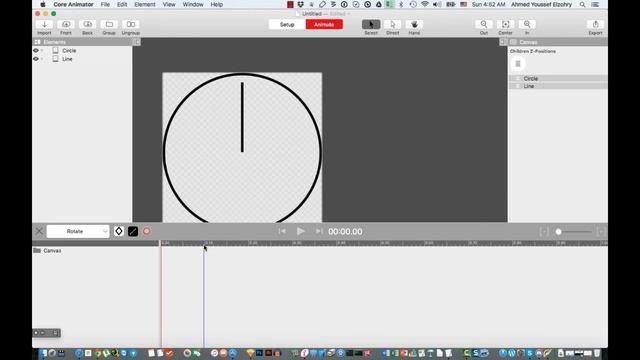Collapse Elements panel with corner icon
The height and width of the screenshot is (360, 640).
point(137,42)
